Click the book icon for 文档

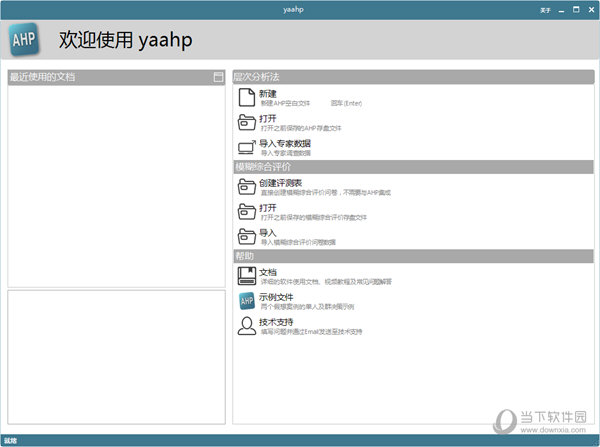[247, 276]
